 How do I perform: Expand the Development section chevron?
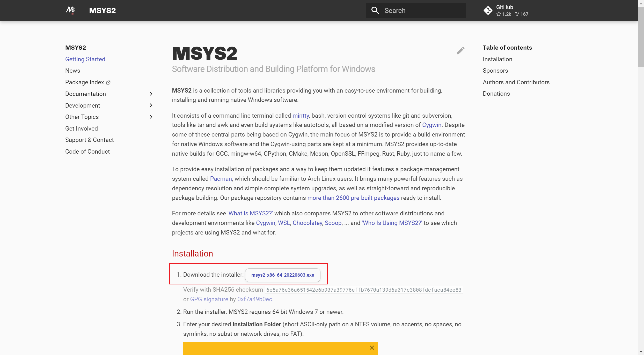(x=151, y=105)
